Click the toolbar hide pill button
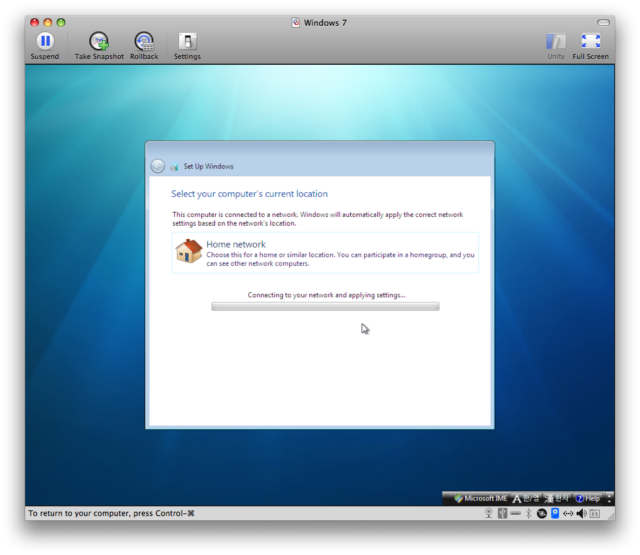The image size is (640, 555). [603, 22]
